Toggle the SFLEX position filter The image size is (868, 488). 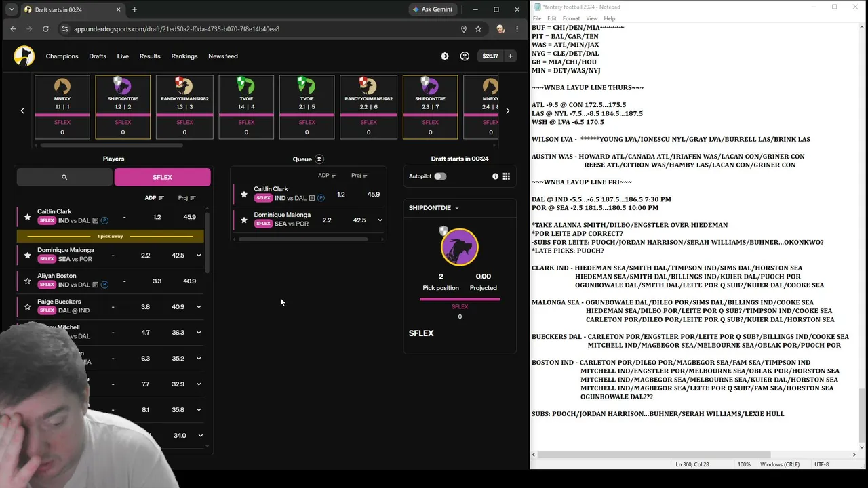click(162, 177)
